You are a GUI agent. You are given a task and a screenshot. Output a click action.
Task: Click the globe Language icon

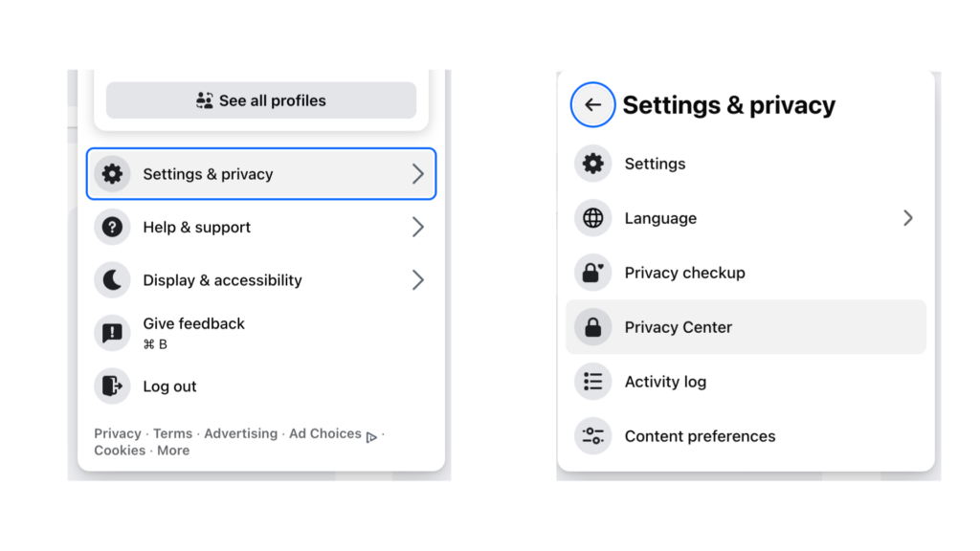pyautogui.click(x=593, y=218)
